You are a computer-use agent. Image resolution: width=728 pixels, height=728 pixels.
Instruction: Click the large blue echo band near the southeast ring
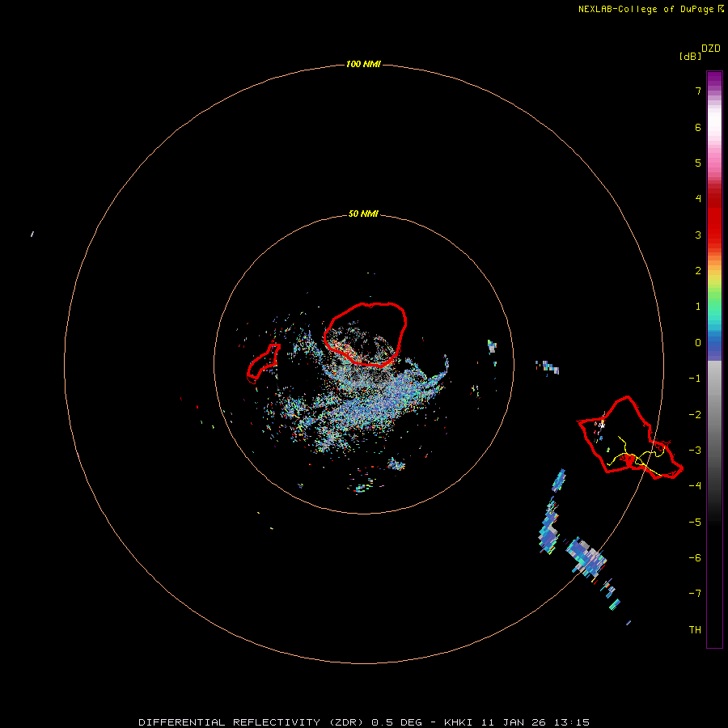tap(586, 558)
